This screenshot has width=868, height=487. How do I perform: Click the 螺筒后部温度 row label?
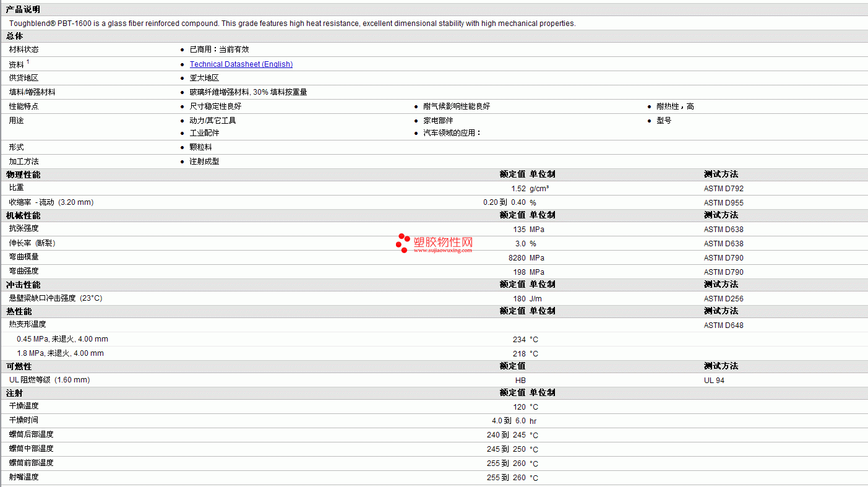point(31,434)
